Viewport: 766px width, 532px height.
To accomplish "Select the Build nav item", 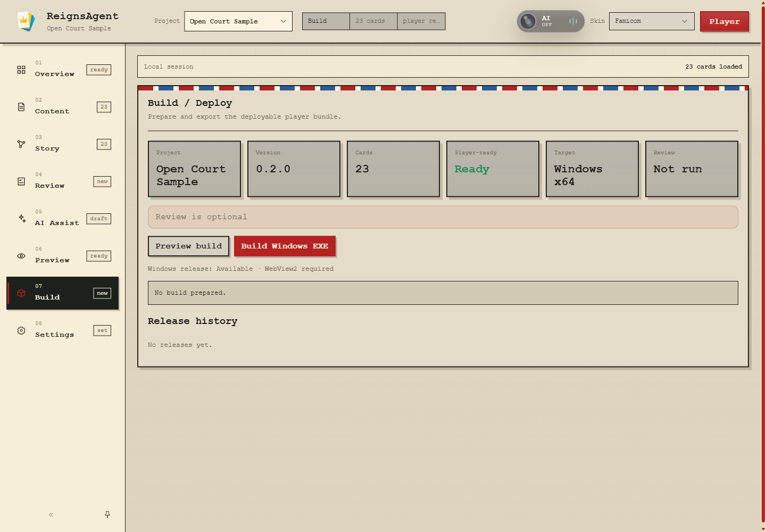I will (63, 293).
